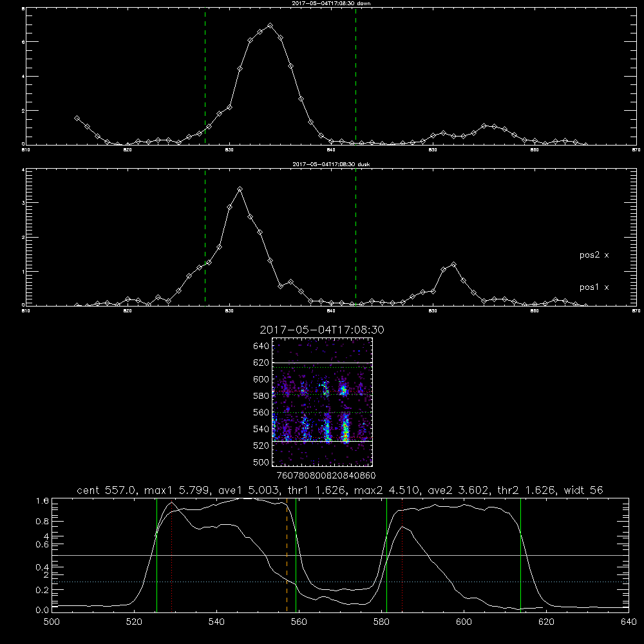Click the dusk plot title text
Viewport: 644px width, 644px height.
point(331,164)
